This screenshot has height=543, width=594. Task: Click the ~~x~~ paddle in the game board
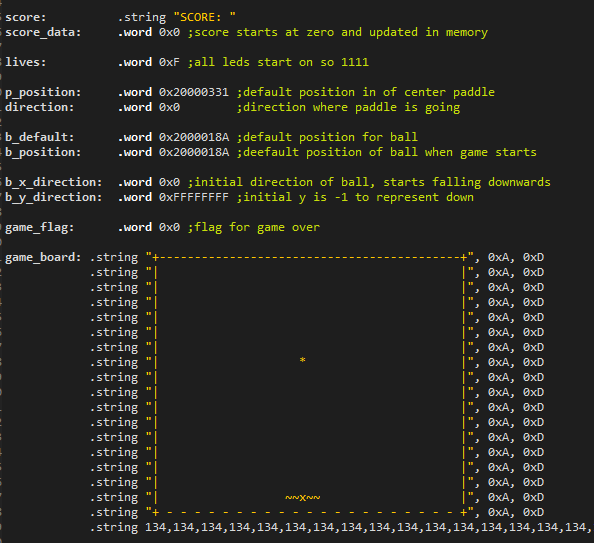click(302, 498)
